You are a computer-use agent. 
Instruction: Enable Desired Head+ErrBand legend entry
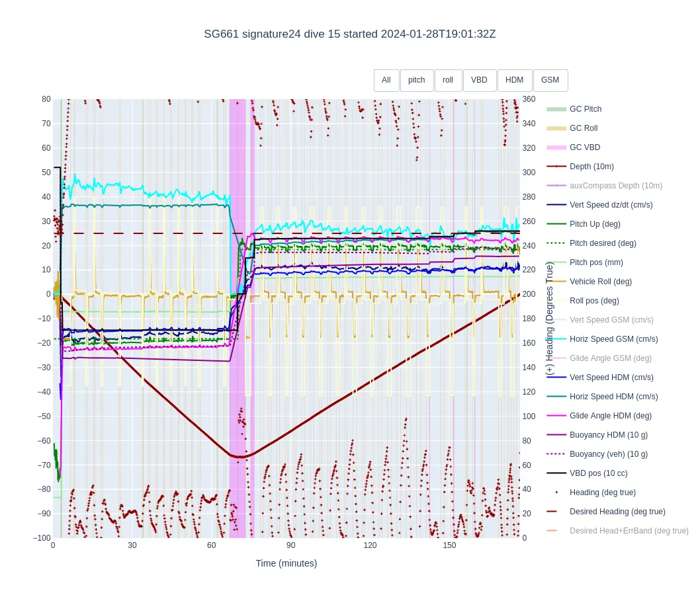pos(629,531)
